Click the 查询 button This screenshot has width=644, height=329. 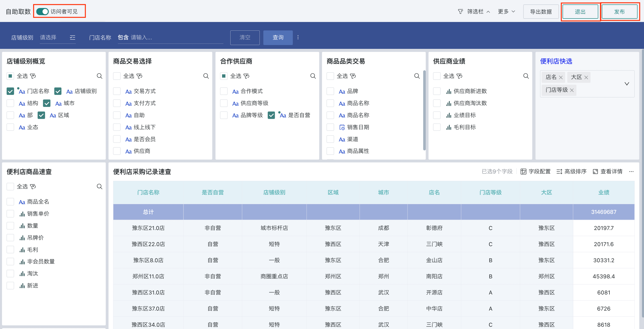coord(278,38)
